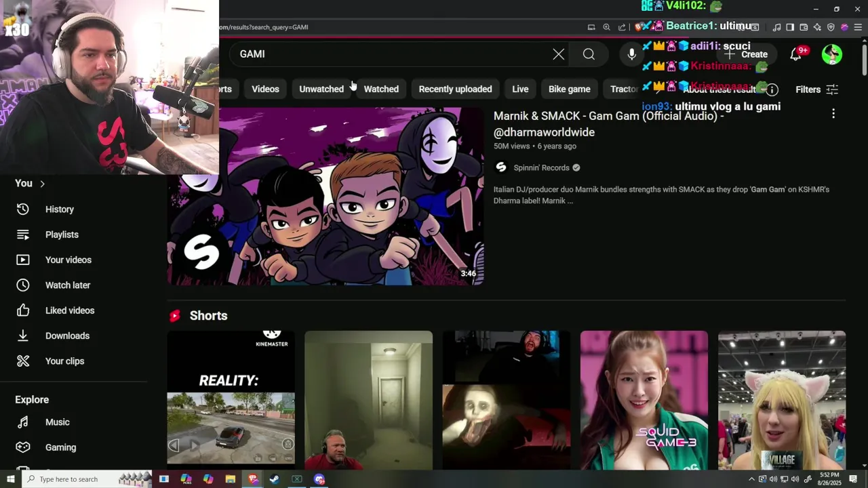Show hidden system tray icons

tap(751, 479)
